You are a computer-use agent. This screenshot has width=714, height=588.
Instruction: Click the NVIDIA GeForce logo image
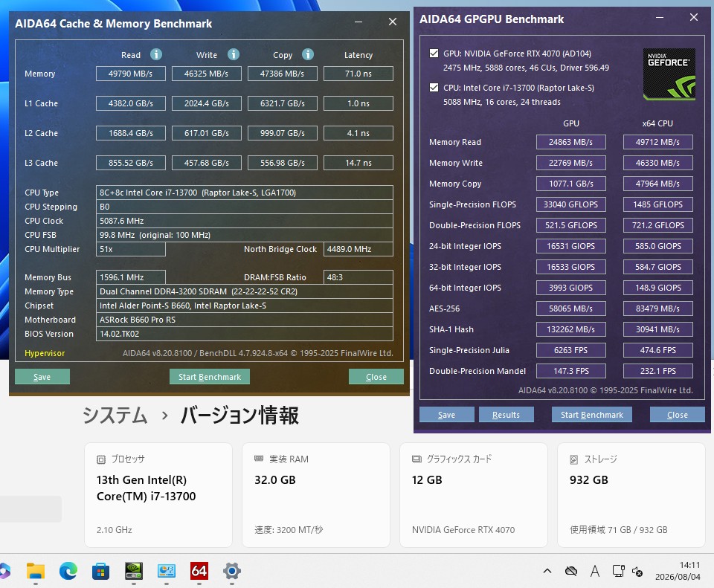pos(669,74)
